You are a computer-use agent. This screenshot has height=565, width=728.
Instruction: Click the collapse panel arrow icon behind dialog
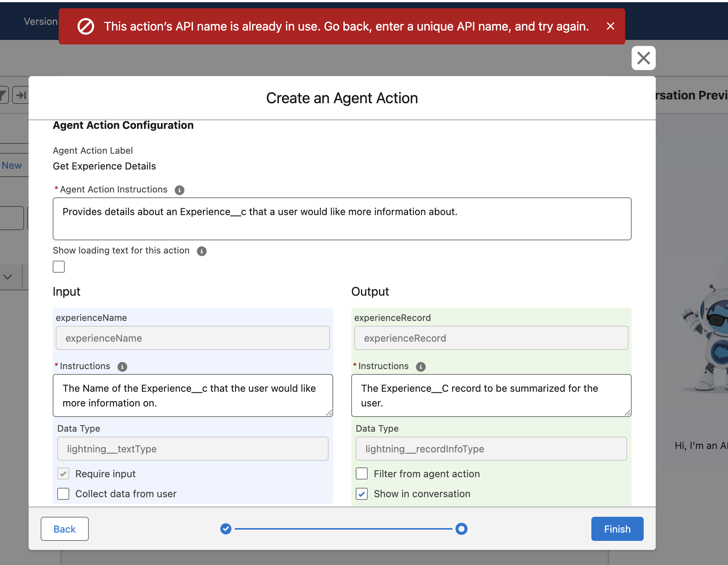21,95
